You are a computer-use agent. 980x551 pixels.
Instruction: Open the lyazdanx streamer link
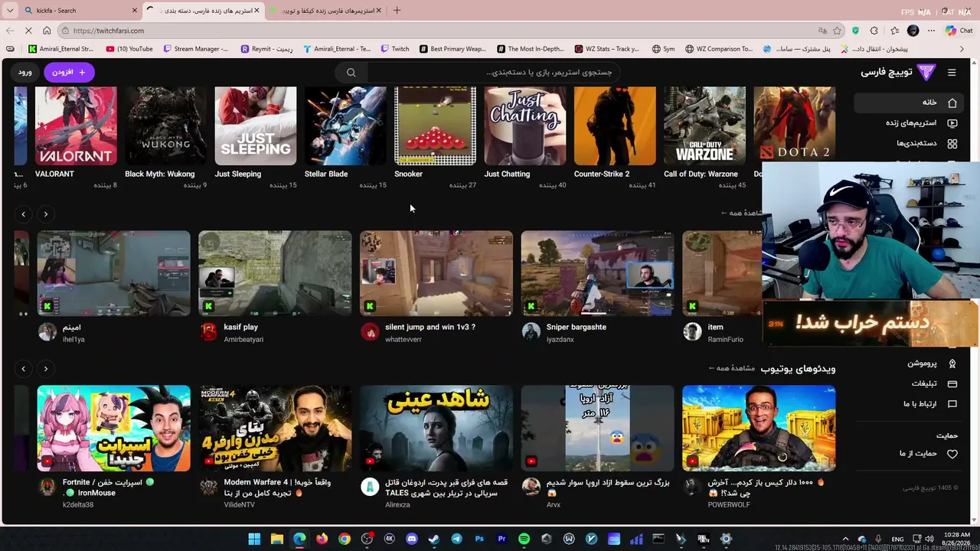pos(560,340)
